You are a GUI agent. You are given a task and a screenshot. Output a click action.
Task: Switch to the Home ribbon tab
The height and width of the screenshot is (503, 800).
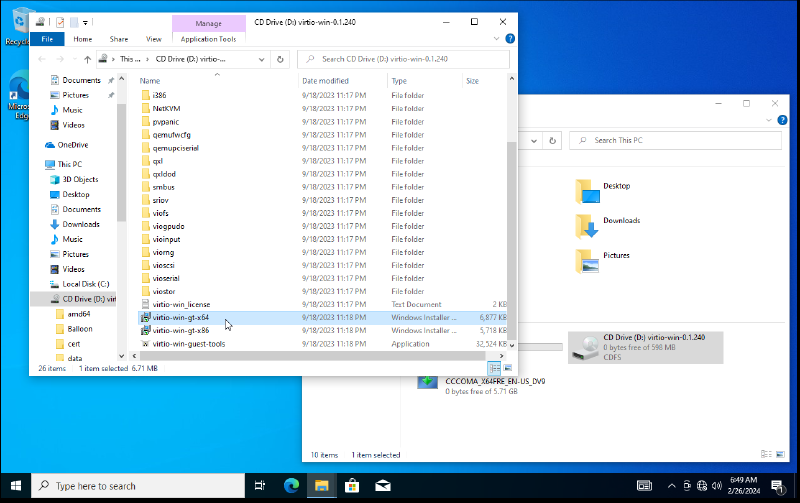click(x=83, y=39)
